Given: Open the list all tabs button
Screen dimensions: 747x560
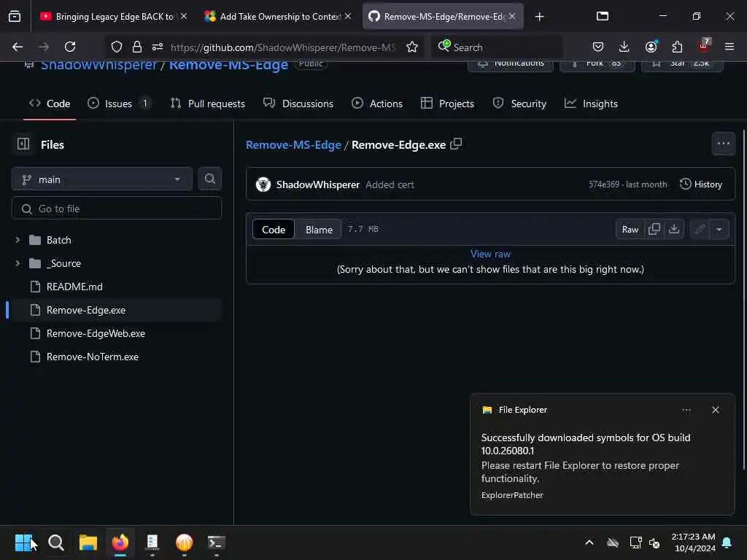Looking at the screenshot, I should coord(602,16).
